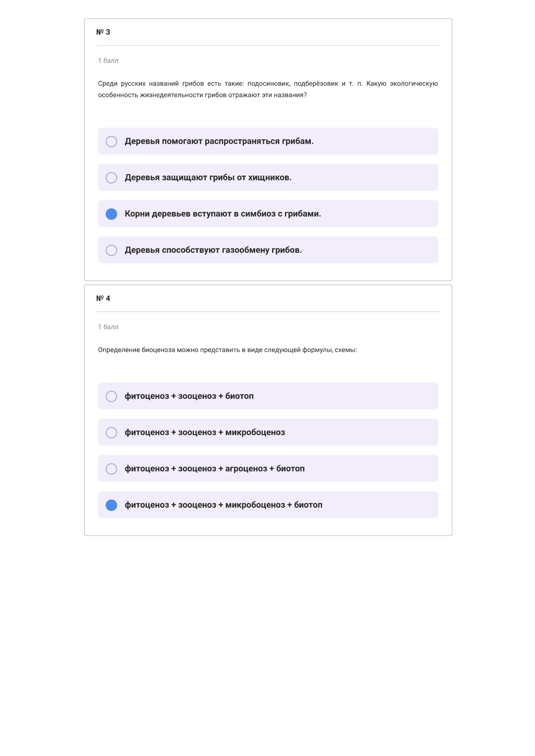535x756 pixels.
Task: Click selected radio 'Корни деревьев вступают в симбиоз'
Action: 111,214
